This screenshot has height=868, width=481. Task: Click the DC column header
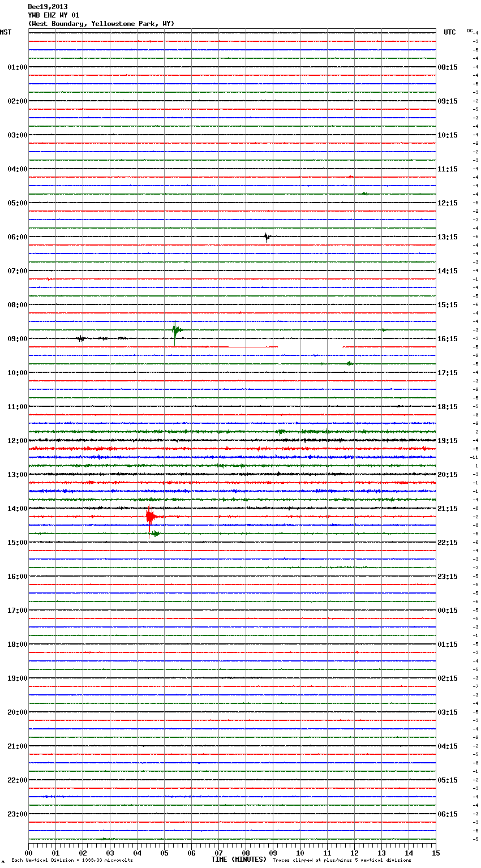tap(470, 31)
